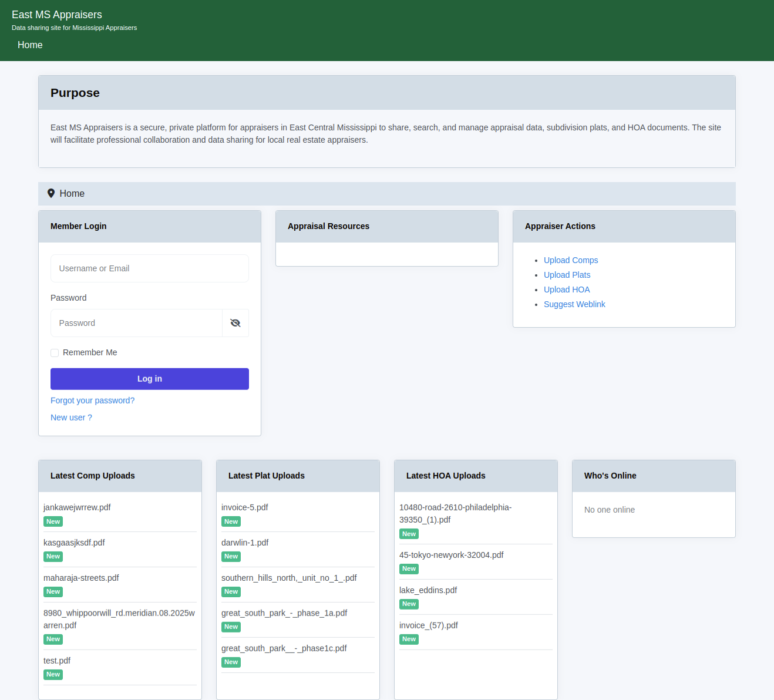
Task: Open lake_eddins.pdf HOA upload
Action: (428, 590)
